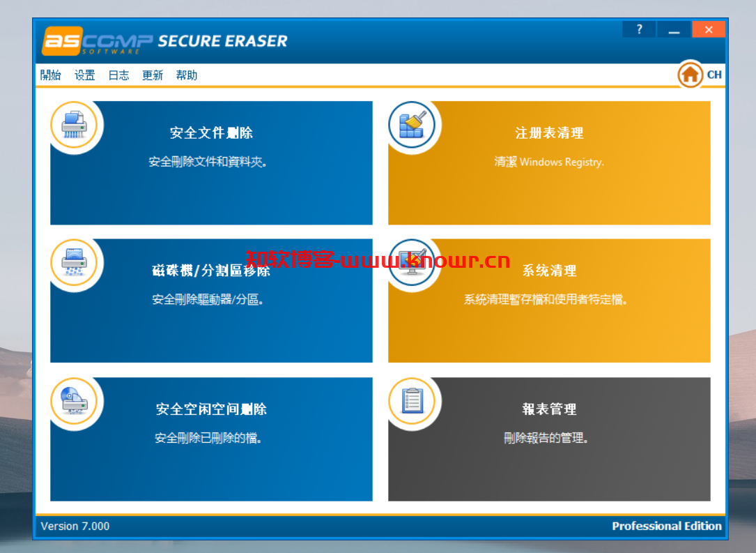Open the 報表管理 tile
756x553 pixels.
click(x=549, y=439)
